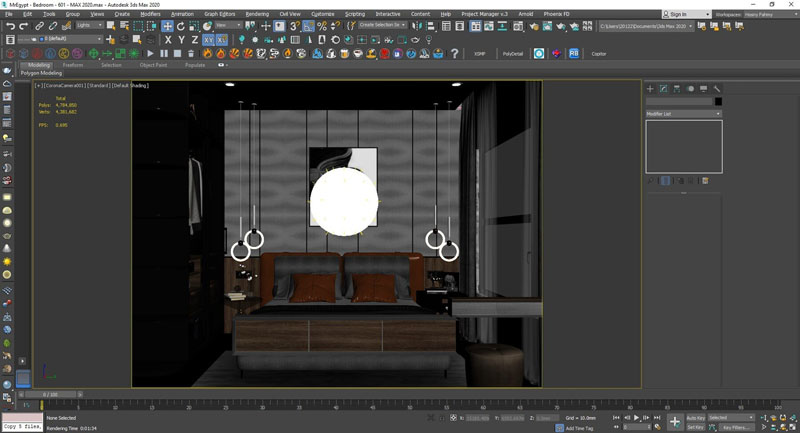This screenshot has width=800, height=433.
Task: Click the Hierarchy tab icon
Action: 677,89
